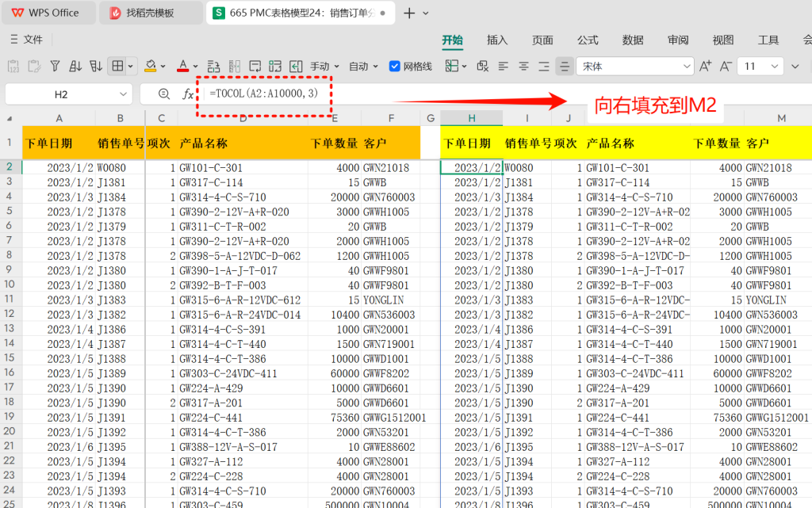Toggle the 网格线 gridlines checkbox
This screenshot has width=812, height=508.
tap(395, 67)
